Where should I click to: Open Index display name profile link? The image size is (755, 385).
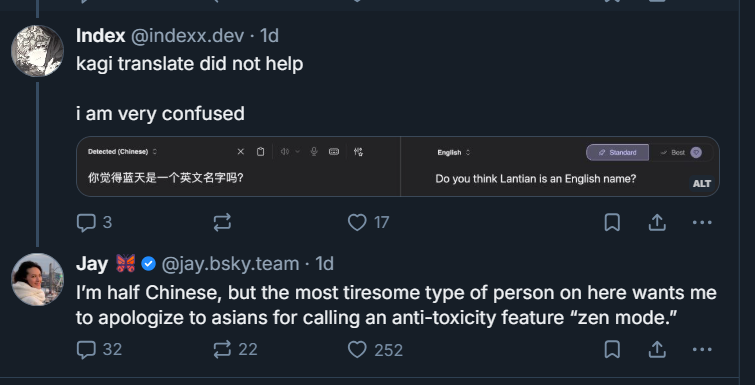(101, 36)
